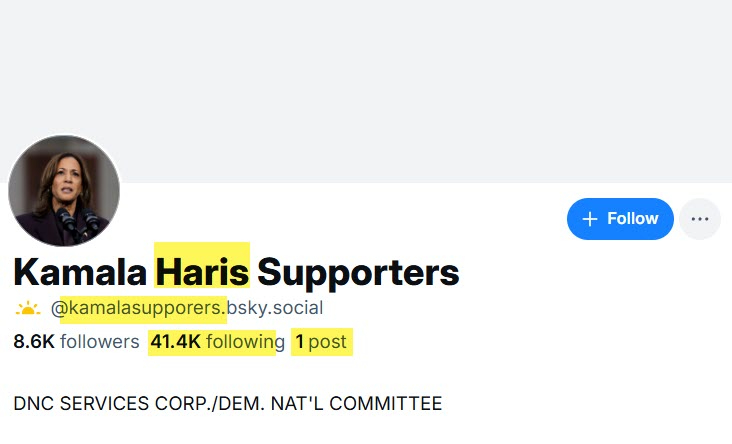
Task: Click the sun icon beside the handle
Action: coord(28,308)
